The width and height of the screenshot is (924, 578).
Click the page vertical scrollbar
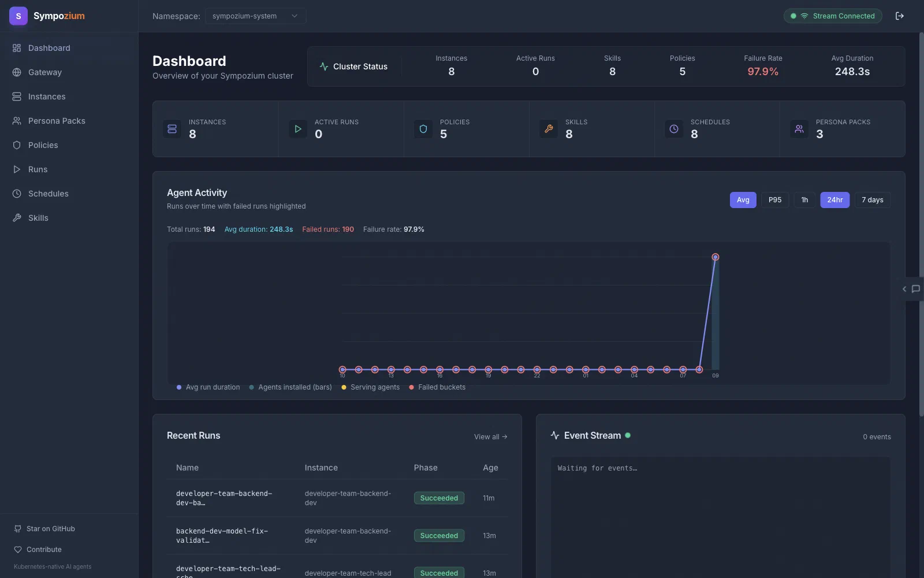(921, 225)
